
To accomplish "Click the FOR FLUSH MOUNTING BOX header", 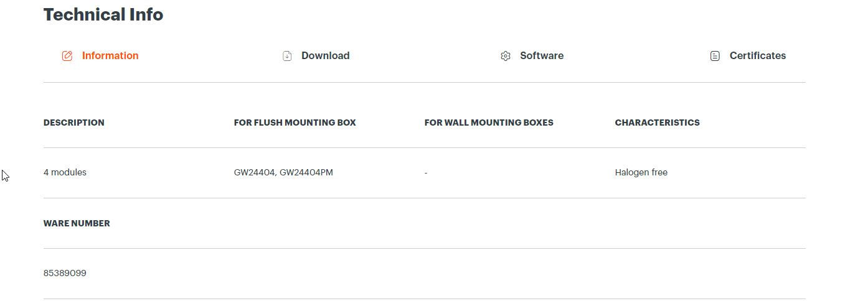I will pyautogui.click(x=295, y=123).
